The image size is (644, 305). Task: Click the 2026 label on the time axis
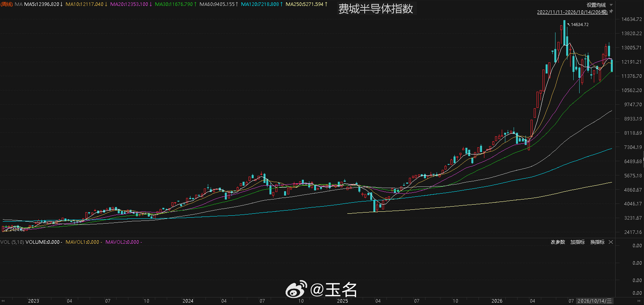pyautogui.click(x=497, y=301)
